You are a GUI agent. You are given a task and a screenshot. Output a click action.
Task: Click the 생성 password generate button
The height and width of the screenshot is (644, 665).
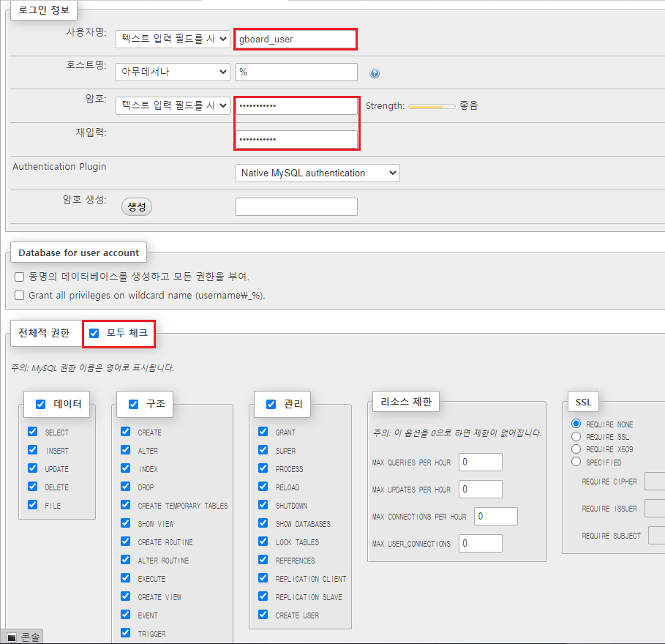(x=137, y=207)
